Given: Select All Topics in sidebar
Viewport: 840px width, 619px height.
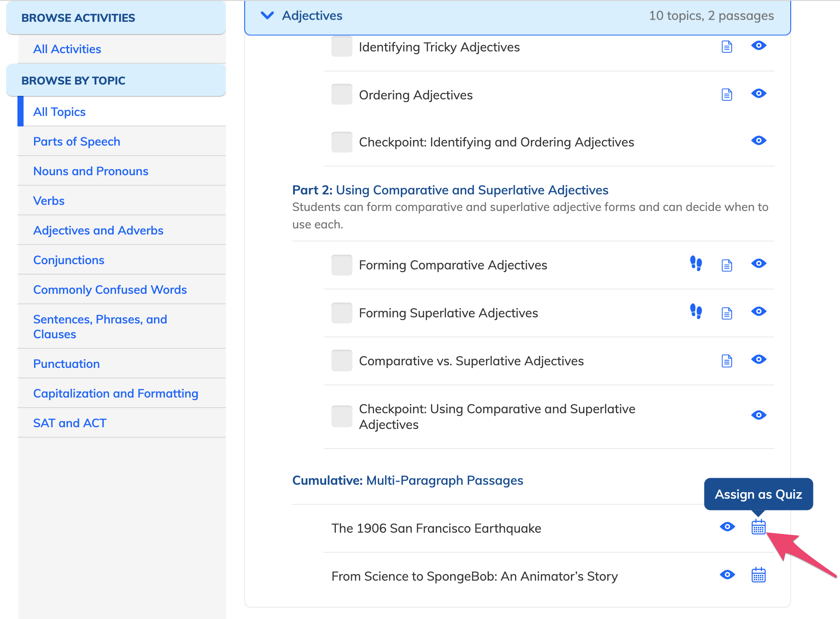Looking at the screenshot, I should [59, 112].
